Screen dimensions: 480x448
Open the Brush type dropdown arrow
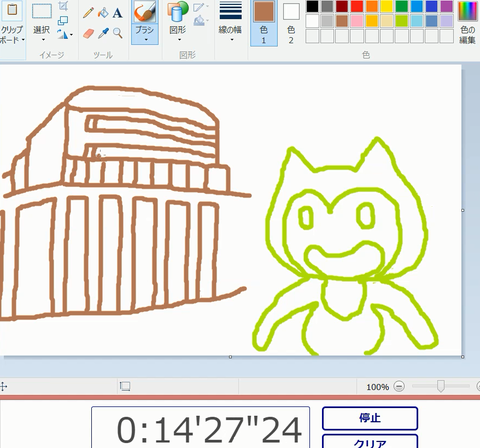[146, 40]
